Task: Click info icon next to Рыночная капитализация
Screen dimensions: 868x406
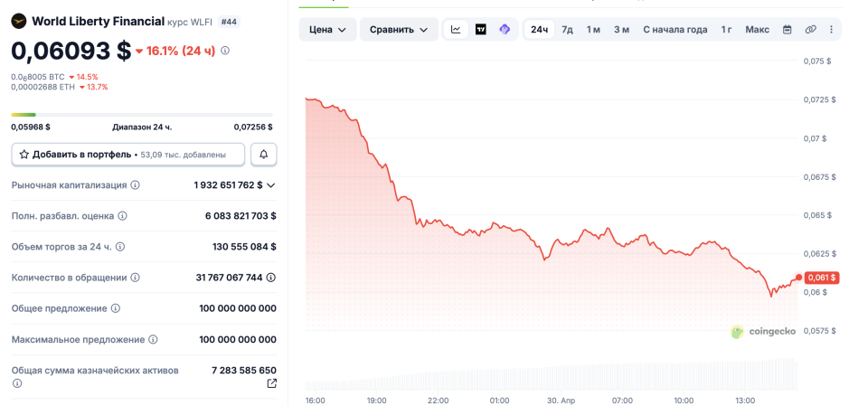Action: click(x=136, y=185)
